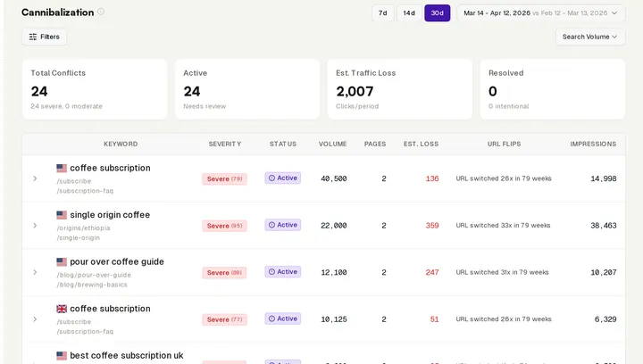Click the impressions value 38,463
Image resolution: width=643 pixels, height=364 pixels.
tap(604, 226)
